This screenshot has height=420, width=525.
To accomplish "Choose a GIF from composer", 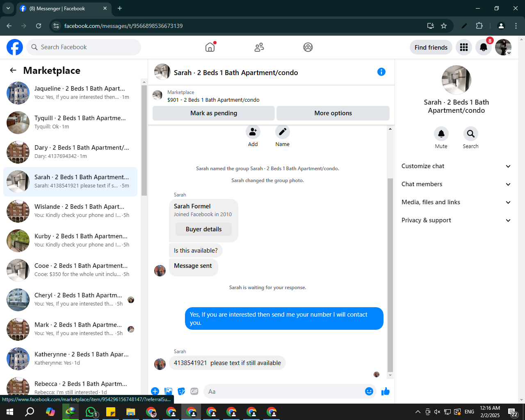I will [194, 391].
